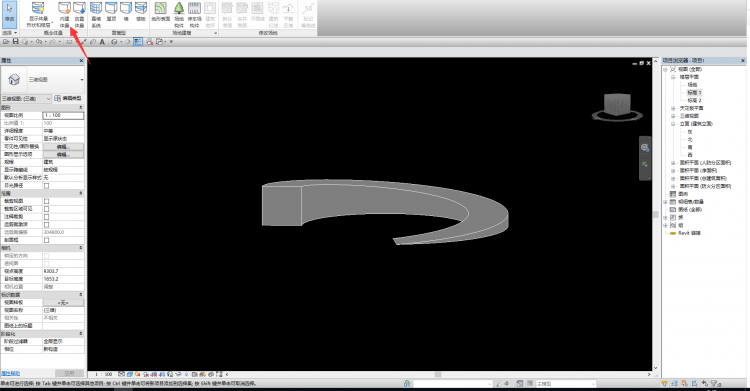The width and height of the screenshot is (750, 391).
Task: Open the Select panel dropdown
Action: (x=9, y=33)
